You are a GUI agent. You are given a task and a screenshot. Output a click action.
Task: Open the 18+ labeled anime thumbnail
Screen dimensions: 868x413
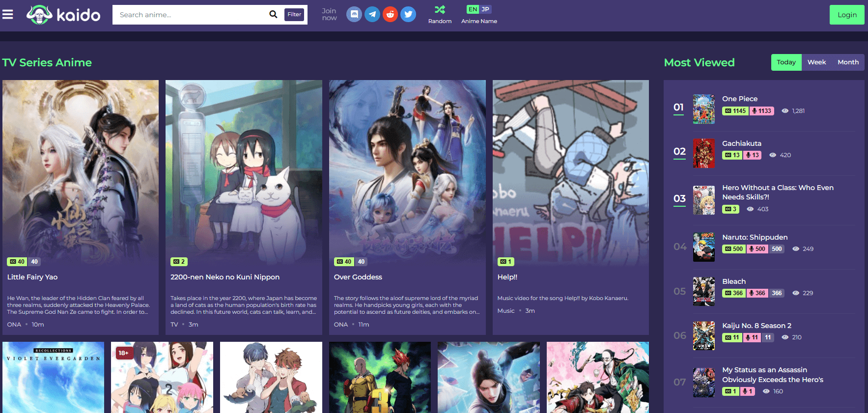pos(162,377)
